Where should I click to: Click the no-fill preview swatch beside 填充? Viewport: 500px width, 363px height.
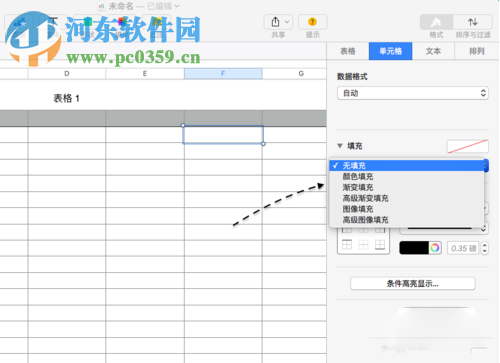(x=467, y=147)
